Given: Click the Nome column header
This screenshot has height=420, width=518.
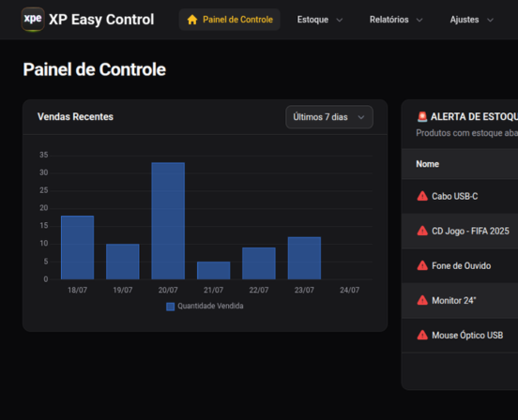Looking at the screenshot, I should click(x=427, y=164).
